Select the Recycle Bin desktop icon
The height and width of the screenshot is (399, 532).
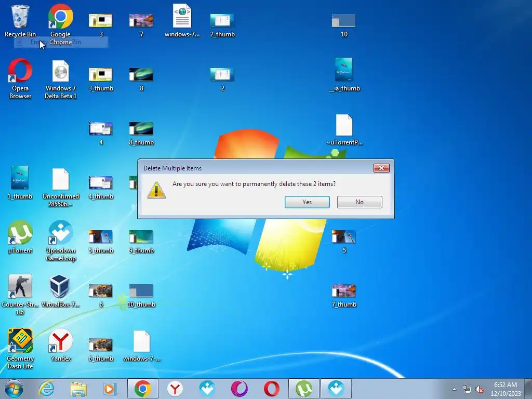20,21
